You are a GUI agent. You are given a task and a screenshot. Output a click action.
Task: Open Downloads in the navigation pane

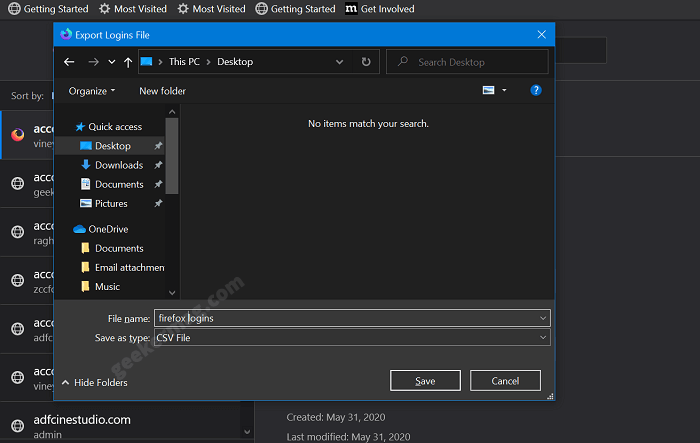(112, 165)
